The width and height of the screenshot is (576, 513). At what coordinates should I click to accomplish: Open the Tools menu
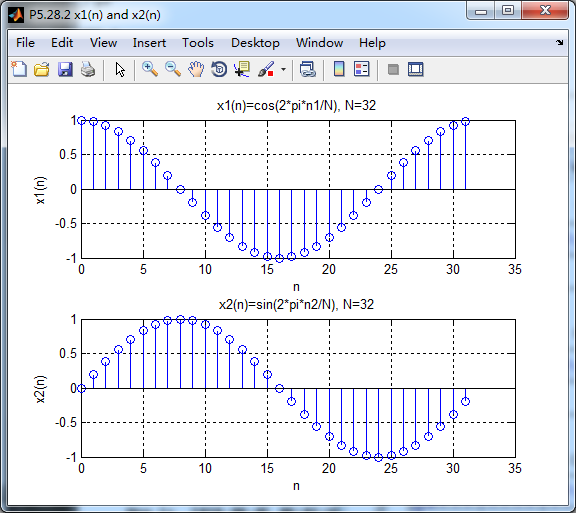tap(198, 43)
